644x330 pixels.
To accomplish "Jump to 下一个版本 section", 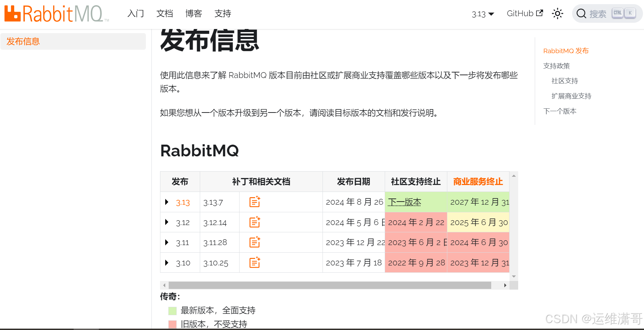I will pyautogui.click(x=560, y=111).
